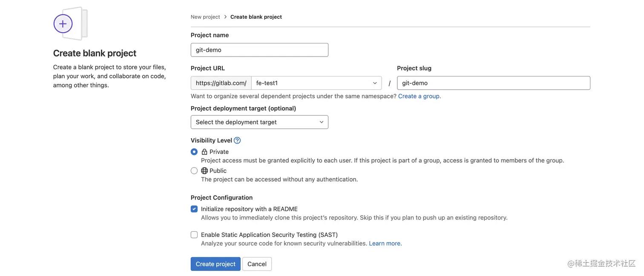Screen dimensions: 644x276
Task: Click the Private lock icon
Action: (204, 152)
